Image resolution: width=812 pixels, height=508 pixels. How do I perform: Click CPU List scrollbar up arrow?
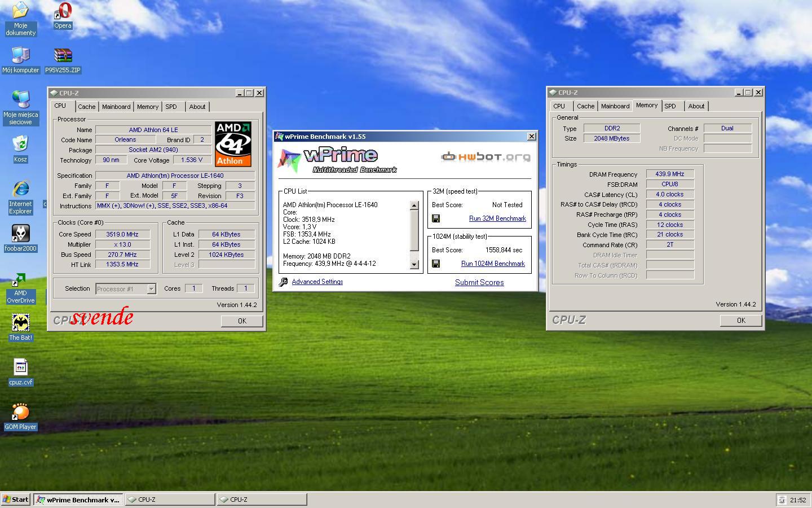tap(414, 205)
